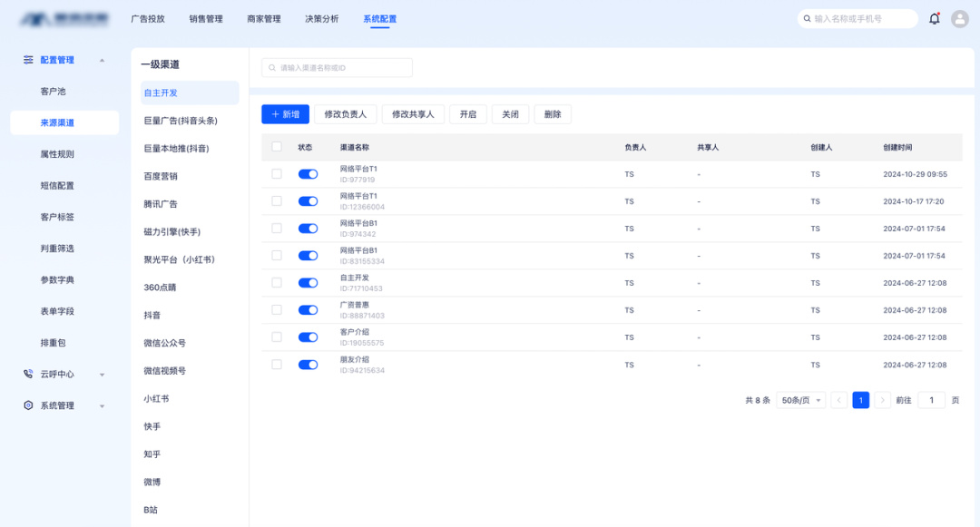Click the notification bell icon
980x527 pixels.
click(x=935, y=18)
